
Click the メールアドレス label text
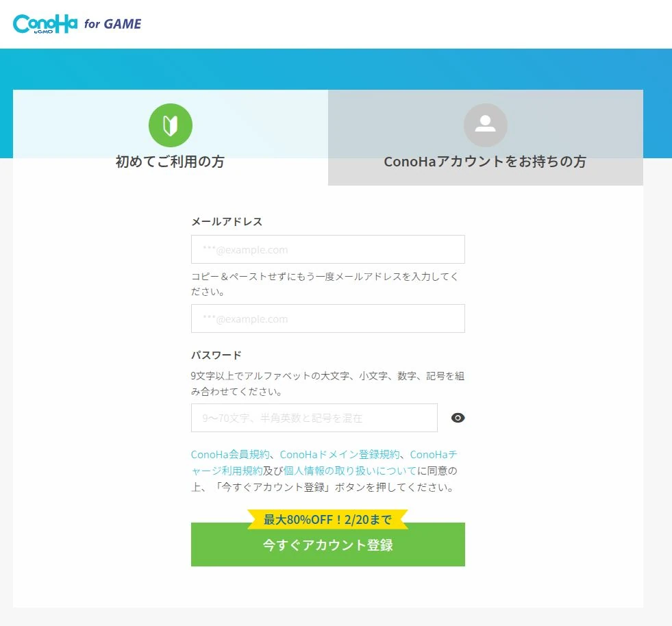[x=227, y=221]
